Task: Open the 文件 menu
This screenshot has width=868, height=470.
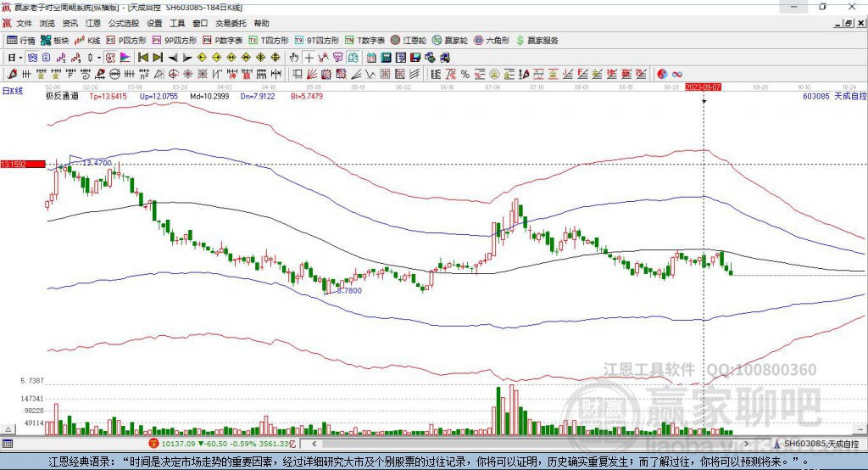Action: (x=25, y=23)
